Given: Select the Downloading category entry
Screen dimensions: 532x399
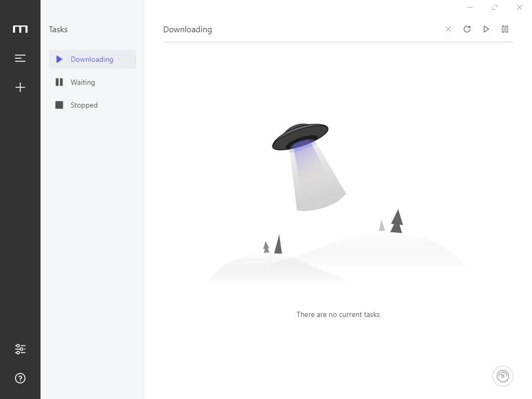Looking at the screenshot, I should coord(92,59).
